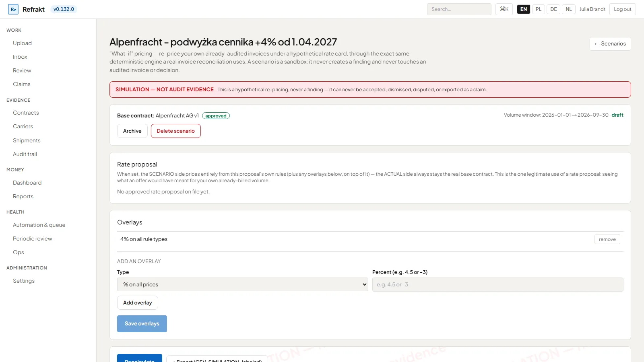Open Ops in the sidebar
Image resolution: width=644 pixels, height=362 pixels.
(19, 252)
